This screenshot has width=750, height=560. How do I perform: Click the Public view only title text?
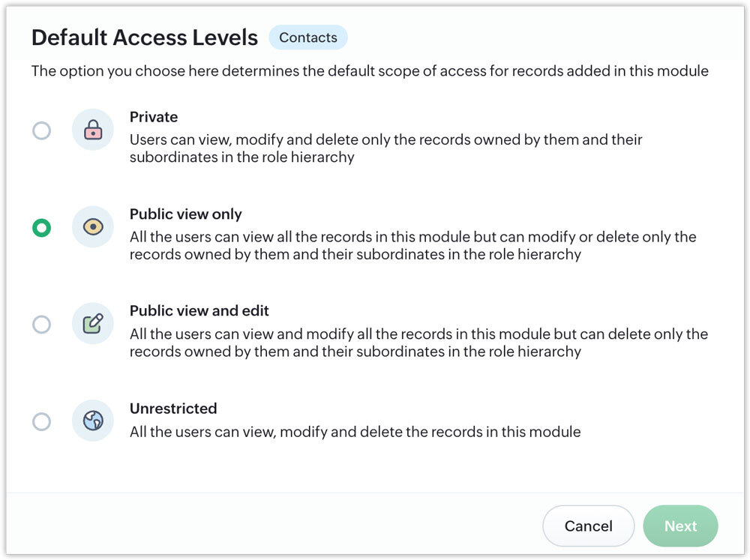(x=185, y=214)
